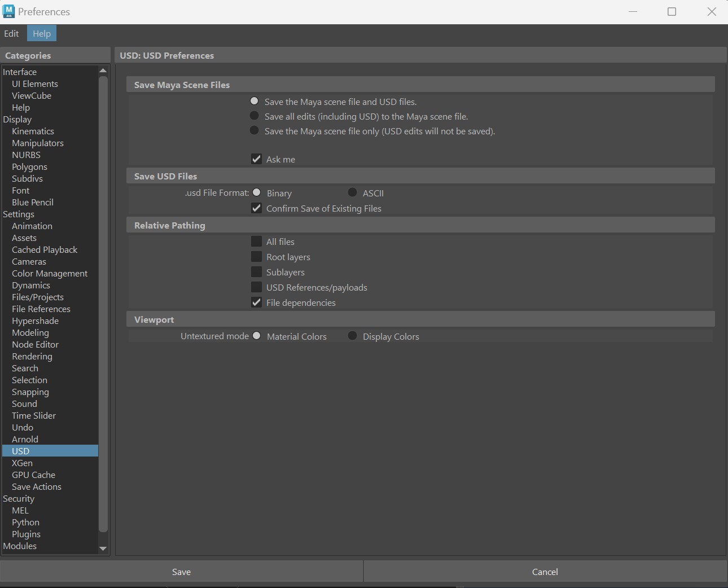728x588 pixels.
Task: Select 'Save the Maya scene file only' option
Action: 255,130
